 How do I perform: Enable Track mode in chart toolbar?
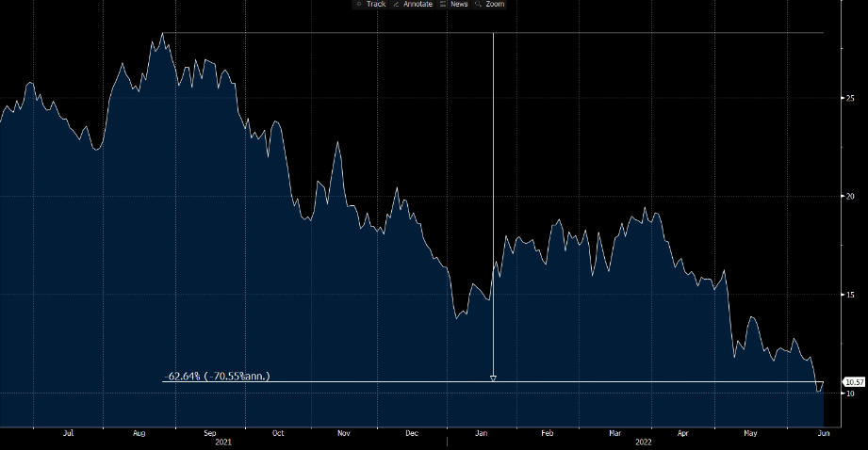pos(371,4)
